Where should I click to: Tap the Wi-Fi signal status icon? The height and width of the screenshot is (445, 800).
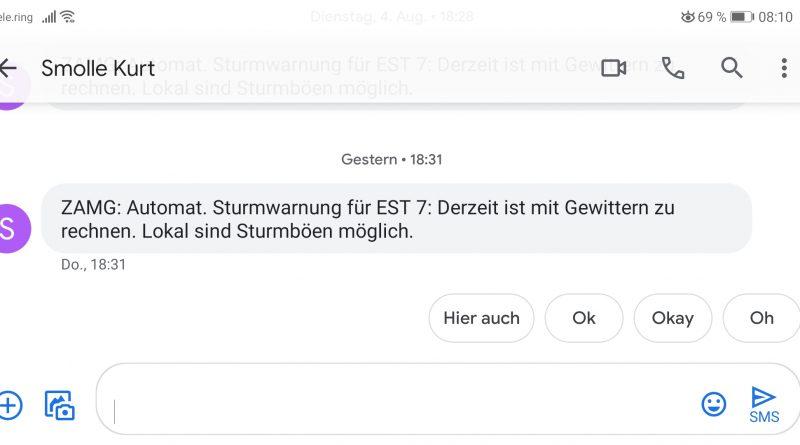click(x=68, y=17)
